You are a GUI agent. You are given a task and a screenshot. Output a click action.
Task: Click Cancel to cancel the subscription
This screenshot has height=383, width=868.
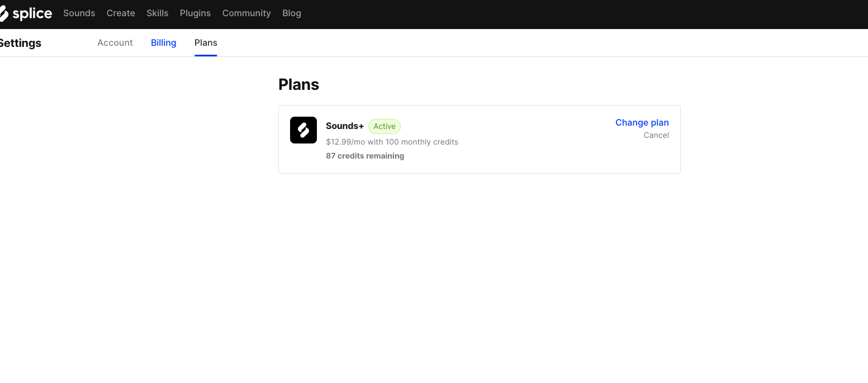click(x=656, y=135)
